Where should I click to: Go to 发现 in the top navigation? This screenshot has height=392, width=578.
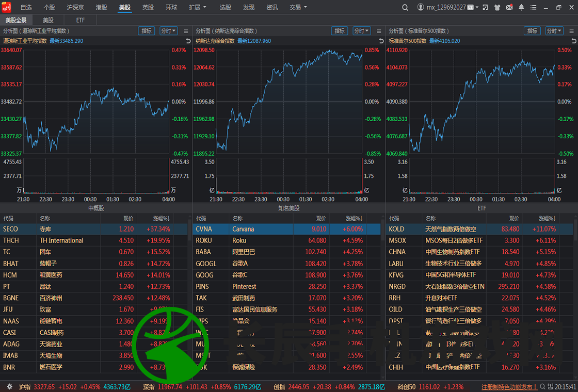pyautogui.click(x=249, y=7)
